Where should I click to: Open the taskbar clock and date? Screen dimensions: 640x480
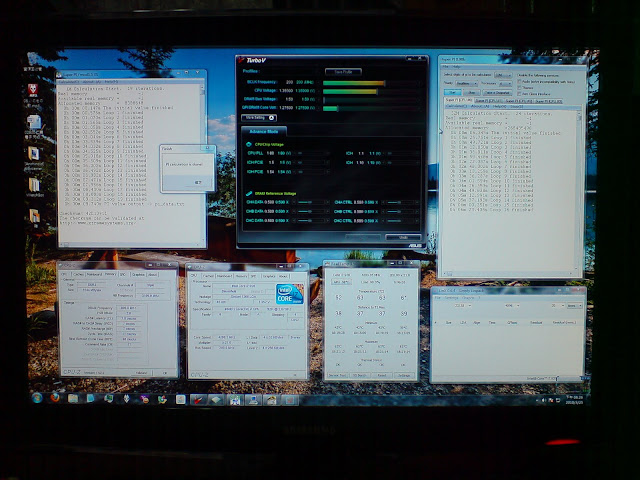click(x=574, y=400)
